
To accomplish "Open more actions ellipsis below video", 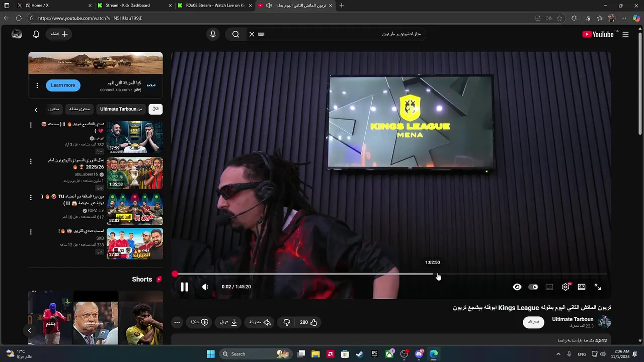I will (177, 322).
